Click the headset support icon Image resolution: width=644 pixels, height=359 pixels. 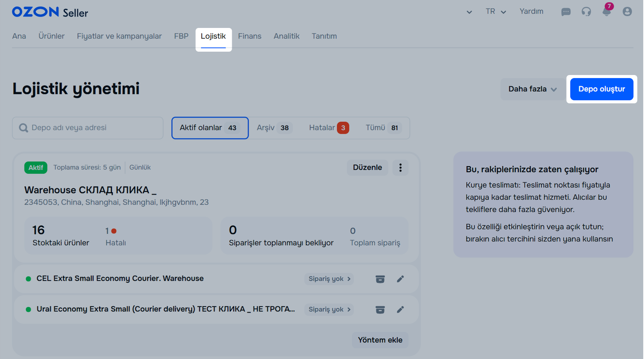point(586,12)
